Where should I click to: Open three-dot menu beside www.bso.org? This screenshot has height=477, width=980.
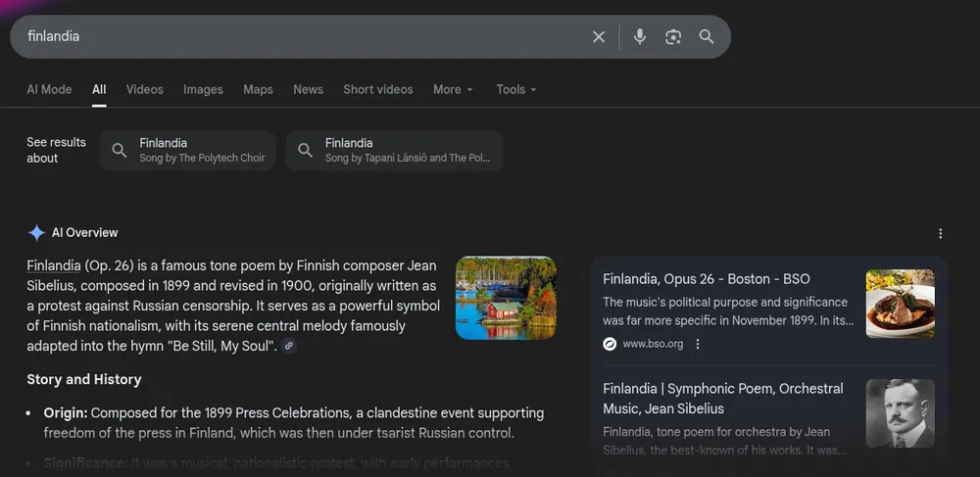[x=698, y=344]
